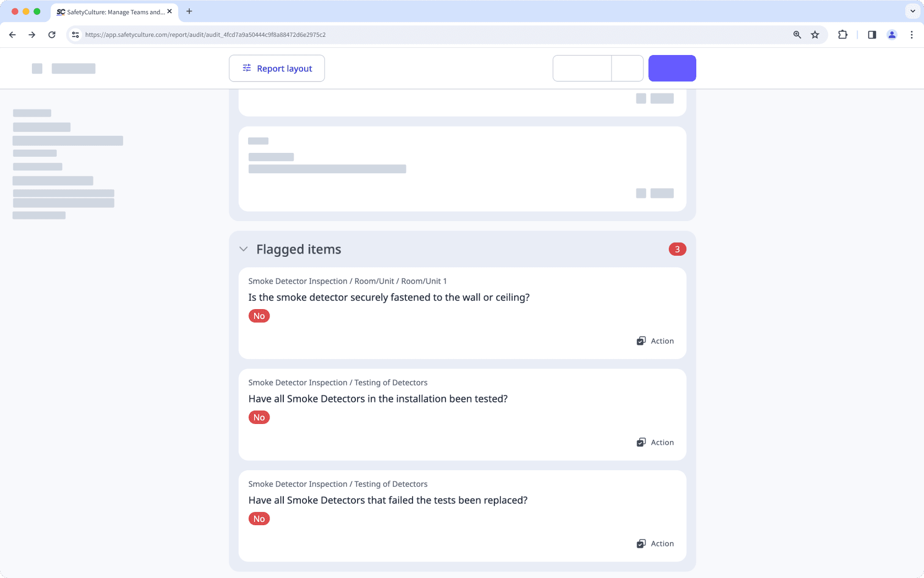The width and height of the screenshot is (924, 578).
Task: Close the SafetyCulture tab
Action: 169,11
